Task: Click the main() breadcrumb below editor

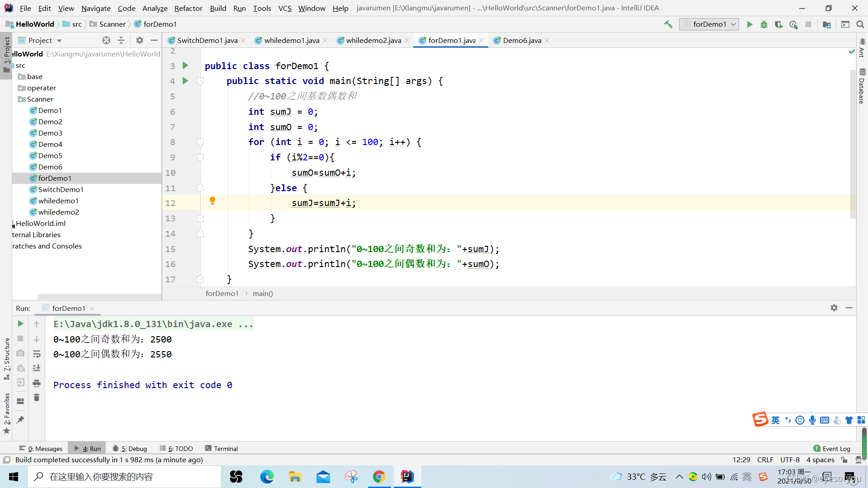Action: point(263,293)
